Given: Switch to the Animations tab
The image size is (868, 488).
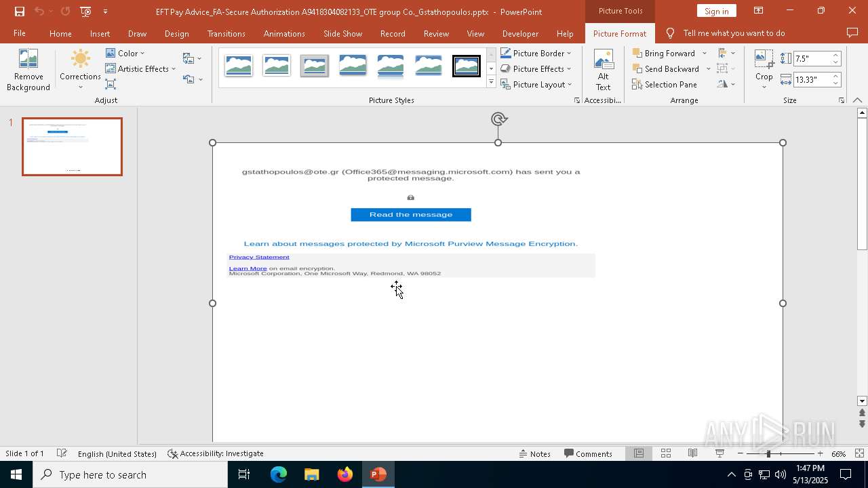Looking at the screenshot, I should 284,33.
